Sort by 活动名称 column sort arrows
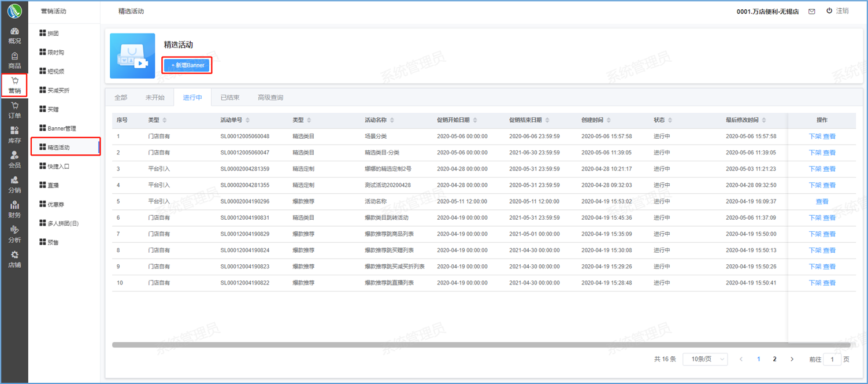The image size is (868, 384). [x=392, y=120]
